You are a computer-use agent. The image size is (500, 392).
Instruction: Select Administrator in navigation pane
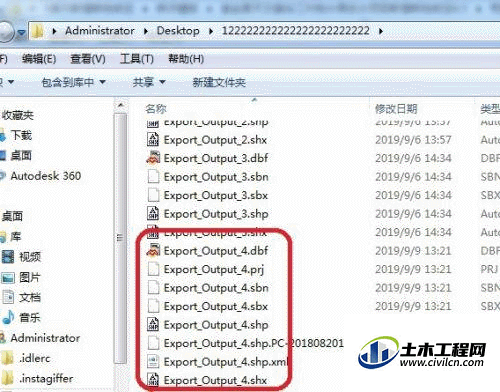45,338
